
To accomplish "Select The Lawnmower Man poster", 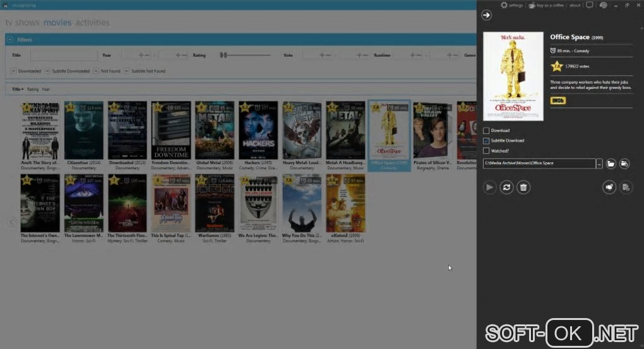I will tap(84, 203).
